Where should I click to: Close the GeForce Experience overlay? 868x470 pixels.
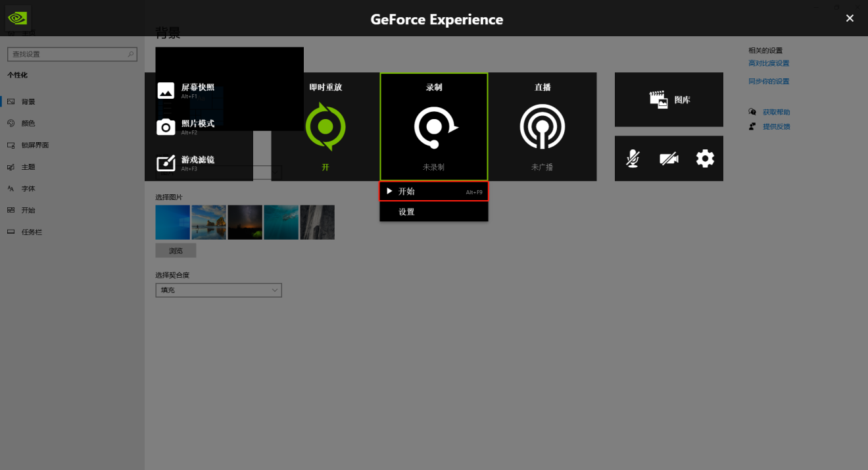pos(850,18)
